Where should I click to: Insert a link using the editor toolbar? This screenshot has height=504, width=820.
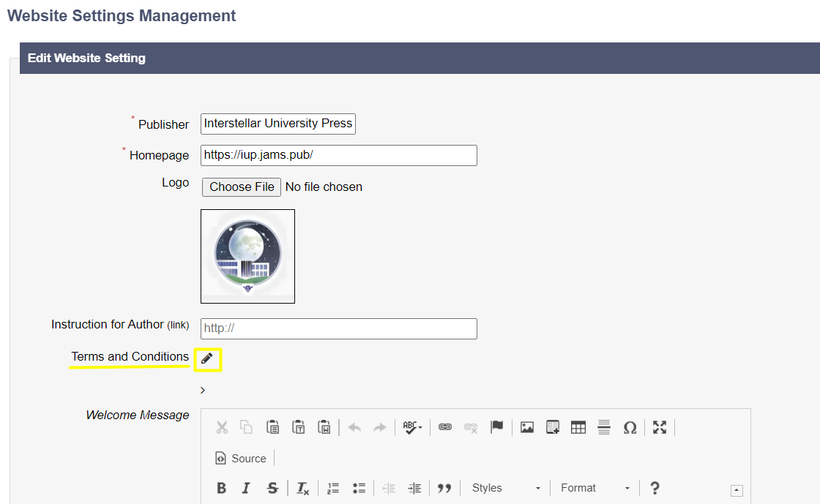click(444, 428)
